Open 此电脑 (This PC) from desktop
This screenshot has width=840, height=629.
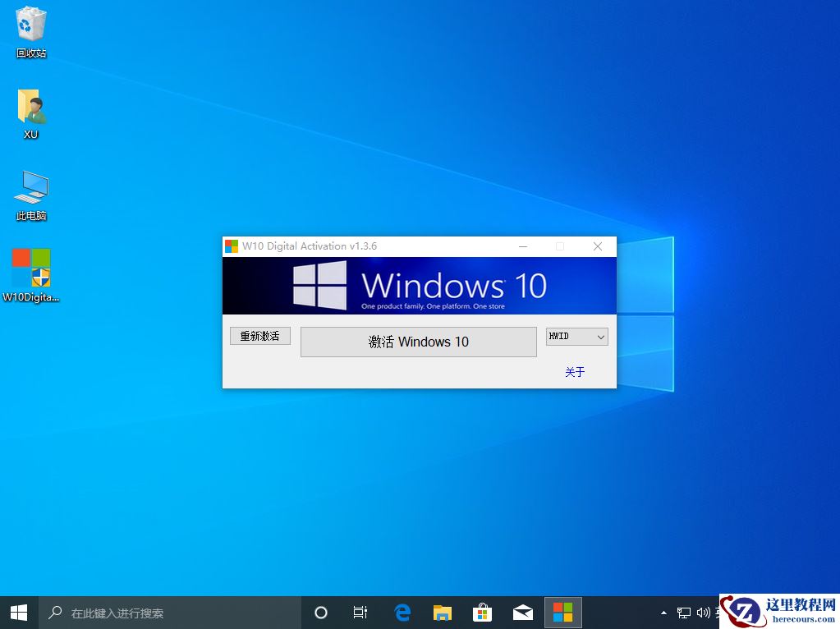tap(30, 187)
